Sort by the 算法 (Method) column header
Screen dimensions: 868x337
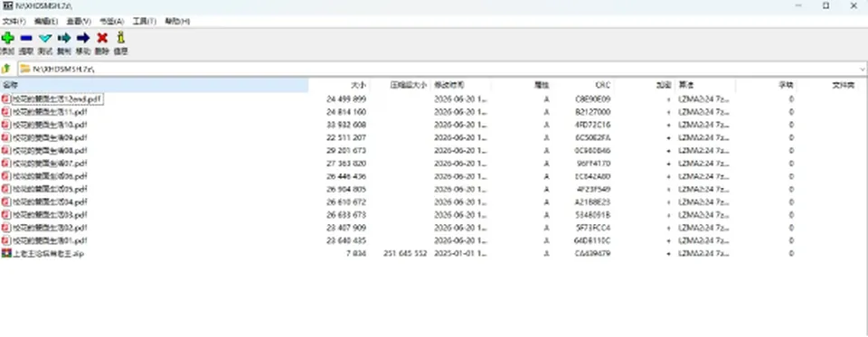coord(704,85)
